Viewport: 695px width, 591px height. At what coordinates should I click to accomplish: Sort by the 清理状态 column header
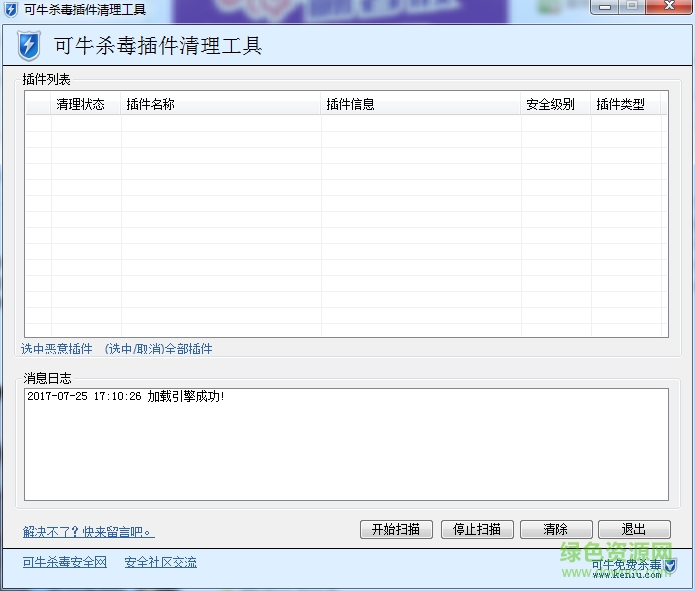[x=86, y=104]
